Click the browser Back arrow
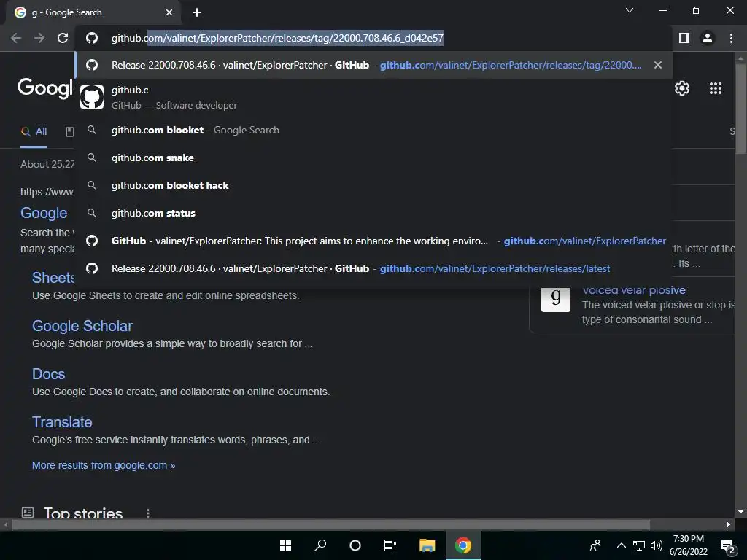747x560 pixels. pos(16,38)
